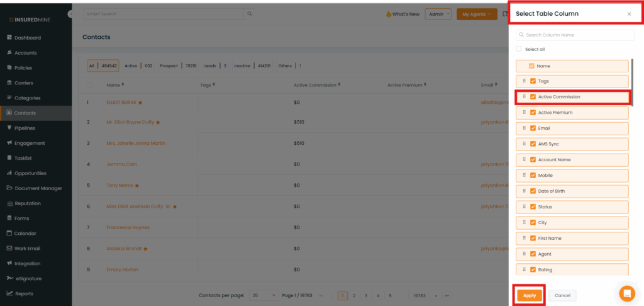Close the Select Table Column panel

(629, 14)
